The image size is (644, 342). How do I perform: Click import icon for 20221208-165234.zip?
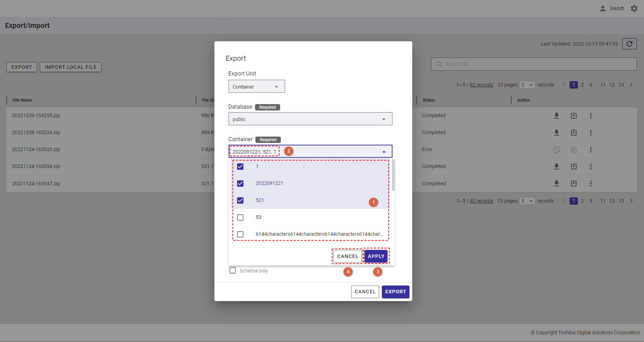573,133
